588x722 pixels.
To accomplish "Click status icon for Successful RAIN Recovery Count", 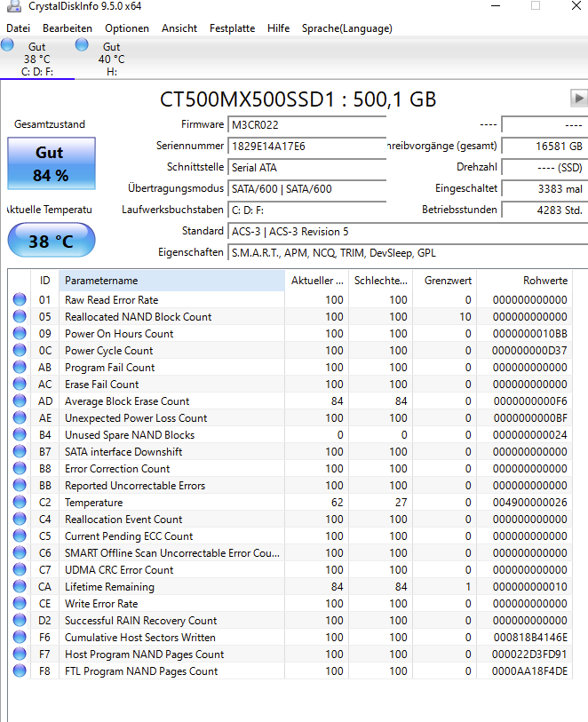I will (20, 621).
